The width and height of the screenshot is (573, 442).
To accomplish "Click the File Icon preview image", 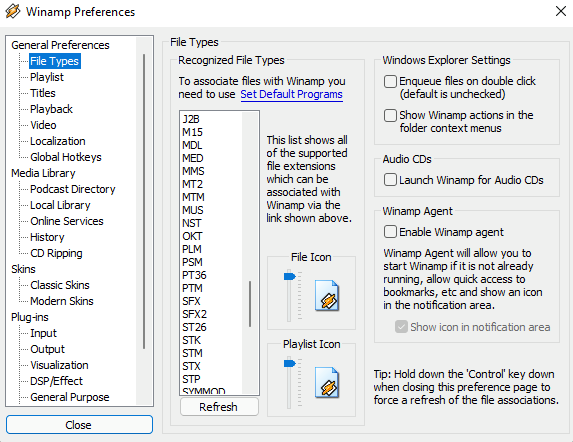I will click(327, 296).
